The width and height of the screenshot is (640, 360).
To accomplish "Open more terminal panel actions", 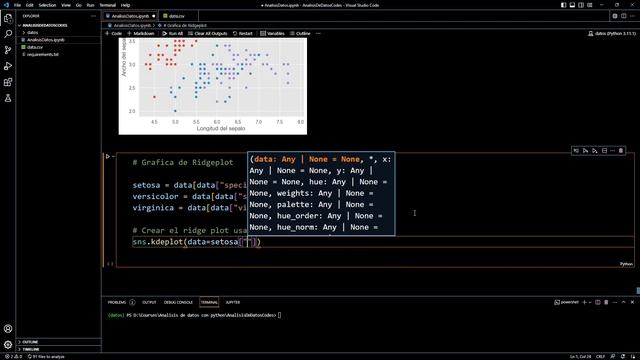I will click(615, 302).
